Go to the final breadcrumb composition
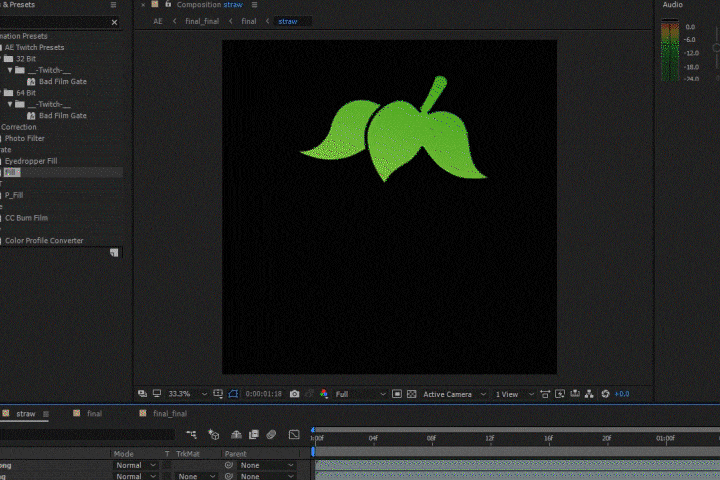This screenshot has height=480, width=720. (248, 21)
